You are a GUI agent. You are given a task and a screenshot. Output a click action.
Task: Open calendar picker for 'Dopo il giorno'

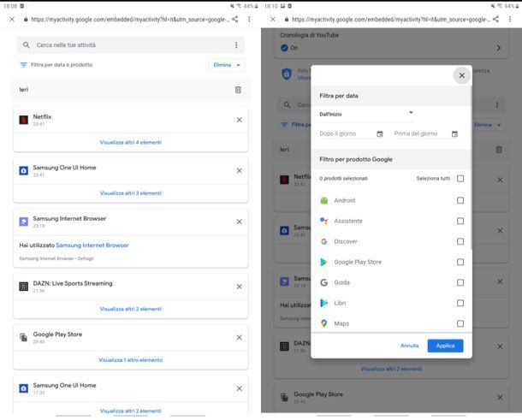(380, 133)
